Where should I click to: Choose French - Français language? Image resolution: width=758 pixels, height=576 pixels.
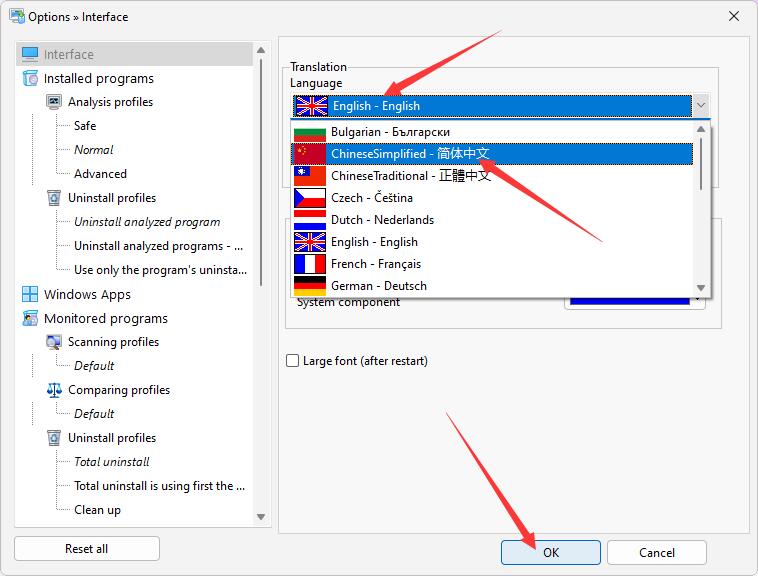(x=492, y=264)
